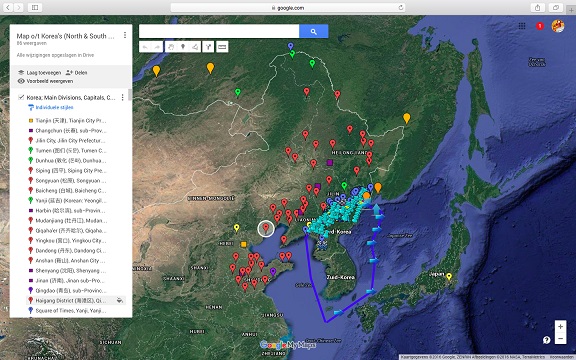Select the Jinan list item
The height and width of the screenshot is (360, 576).
(x=70, y=280)
